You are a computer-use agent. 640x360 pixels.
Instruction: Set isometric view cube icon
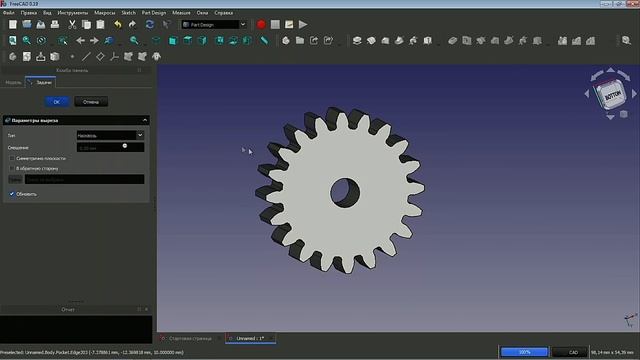157,40
